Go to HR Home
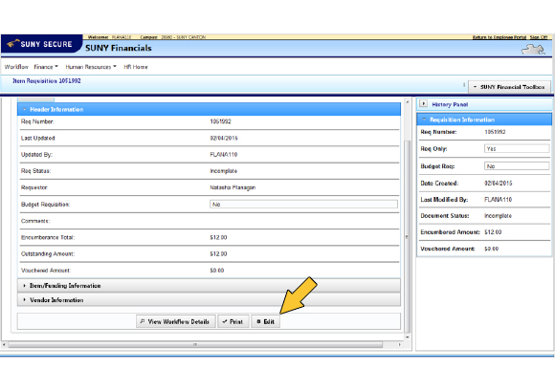 [x=136, y=67]
